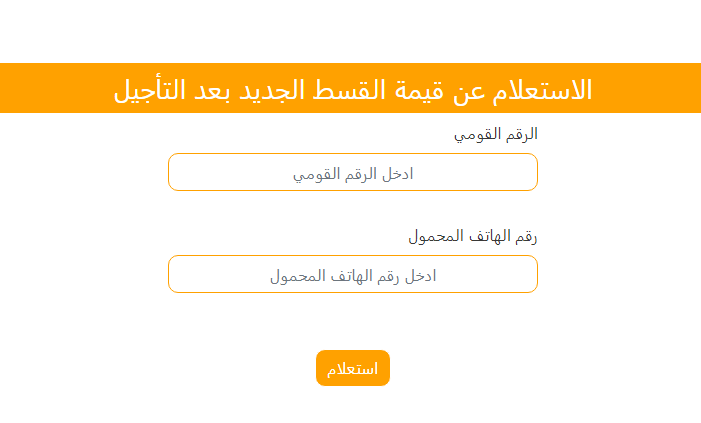Click the ادخل الرقم القومي placeholder text

coord(353,173)
